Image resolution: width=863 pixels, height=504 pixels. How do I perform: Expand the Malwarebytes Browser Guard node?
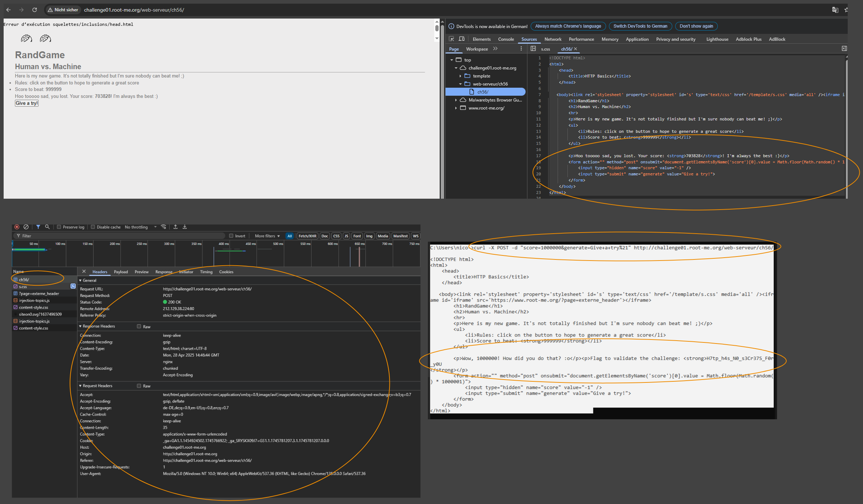point(456,100)
